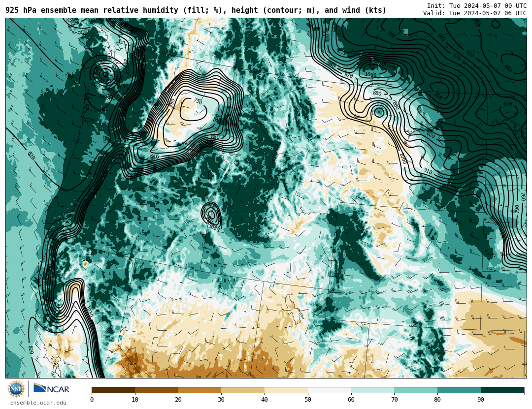Click the NSF logo
Screen dimensions: 532x409
pyautogui.click(x=16, y=389)
